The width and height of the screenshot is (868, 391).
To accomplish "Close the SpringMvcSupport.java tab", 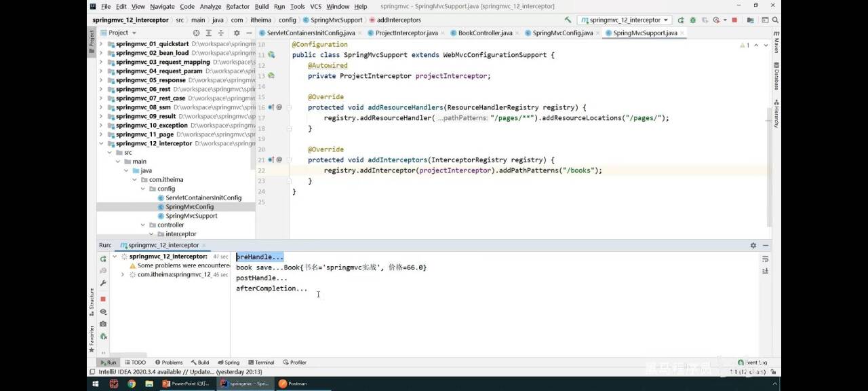I will 682,33.
